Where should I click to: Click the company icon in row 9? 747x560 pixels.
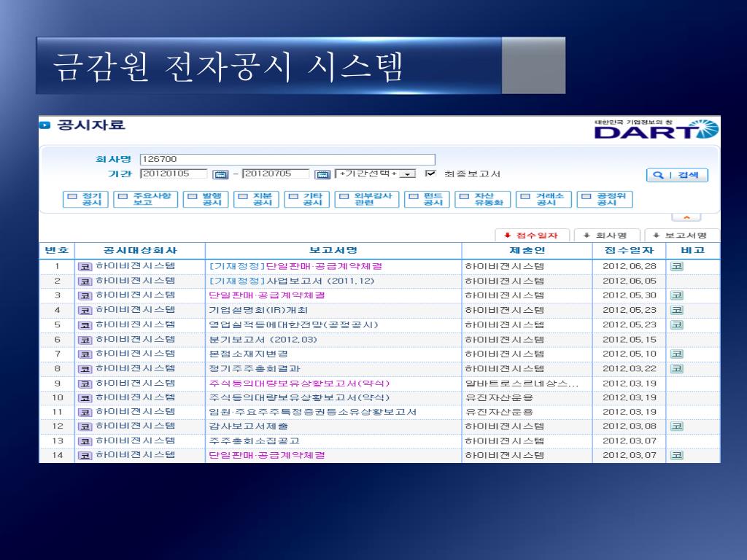tap(85, 384)
